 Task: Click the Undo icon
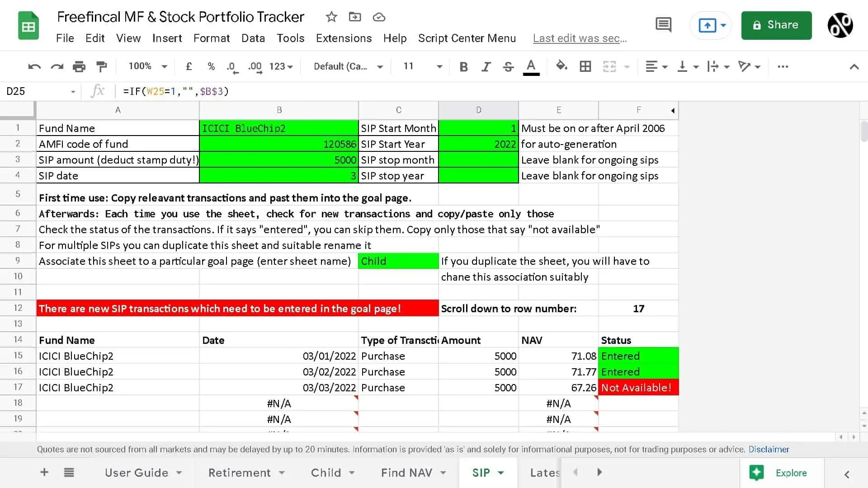coord(34,67)
